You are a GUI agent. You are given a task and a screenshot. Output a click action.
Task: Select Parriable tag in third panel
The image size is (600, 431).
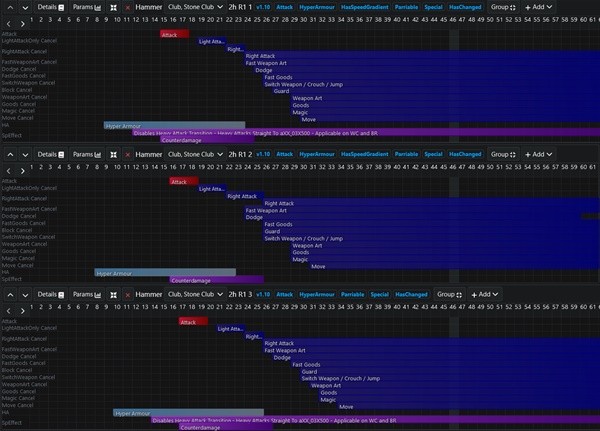pyautogui.click(x=352, y=295)
